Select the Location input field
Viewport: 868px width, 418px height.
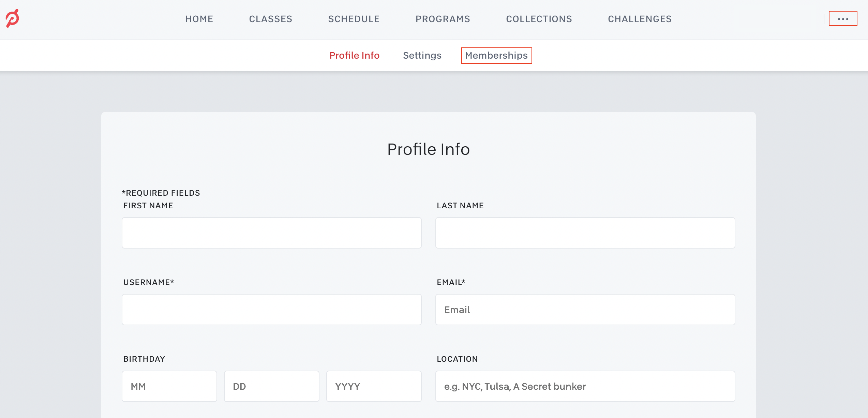[x=585, y=386]
